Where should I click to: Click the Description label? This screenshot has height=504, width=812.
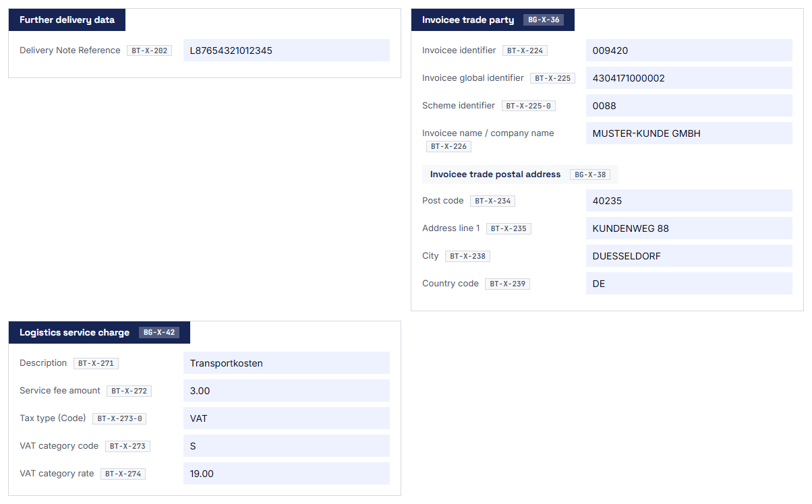pos(43,363)
